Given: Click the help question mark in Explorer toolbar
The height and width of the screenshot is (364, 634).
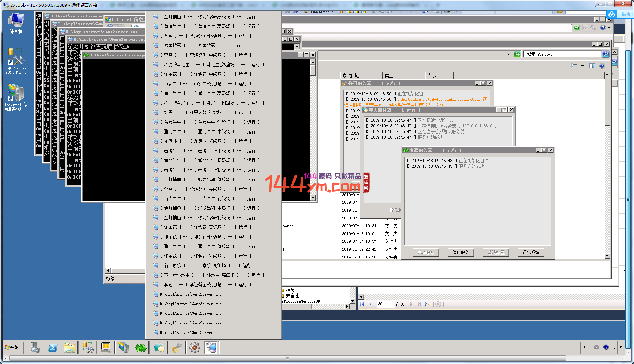Looking at the screenshot, I should coord(602,66).
